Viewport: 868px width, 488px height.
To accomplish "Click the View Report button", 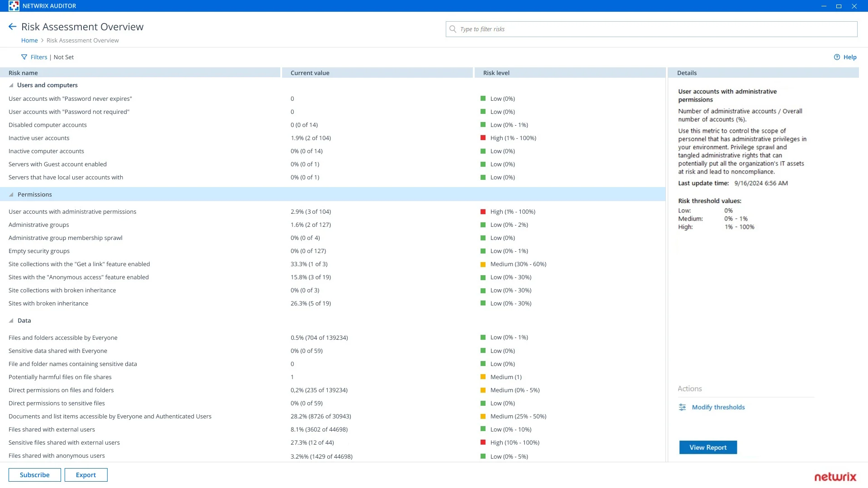I will click(x=708, y=447).
